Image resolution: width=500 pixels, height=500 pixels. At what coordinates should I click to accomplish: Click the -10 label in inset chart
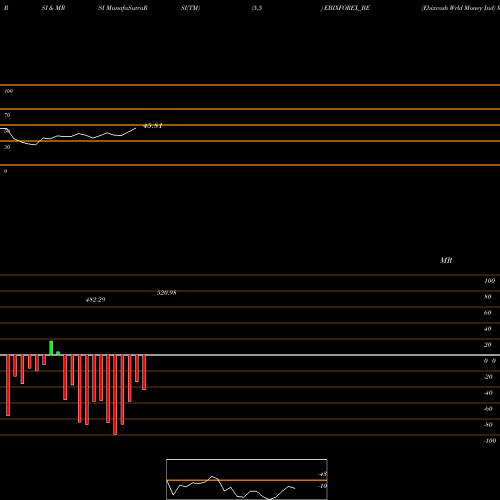tap(322, 486)
